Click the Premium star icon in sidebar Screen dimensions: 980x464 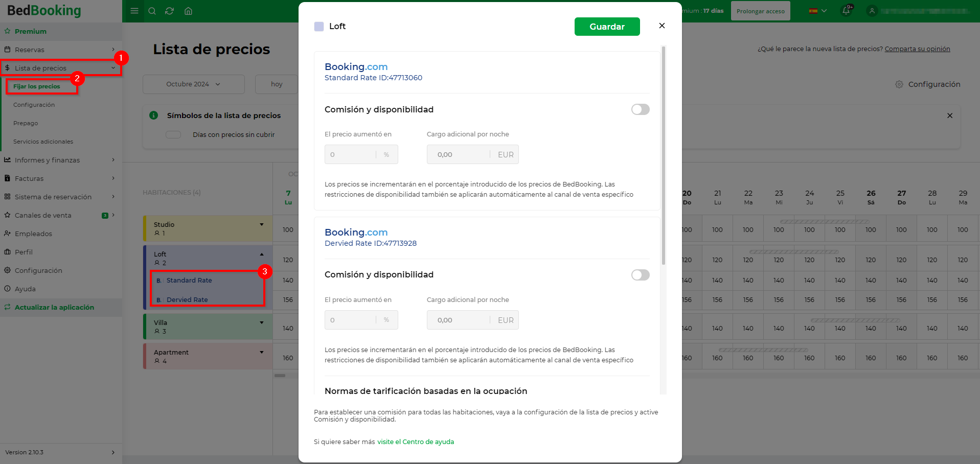pos(8,31)
